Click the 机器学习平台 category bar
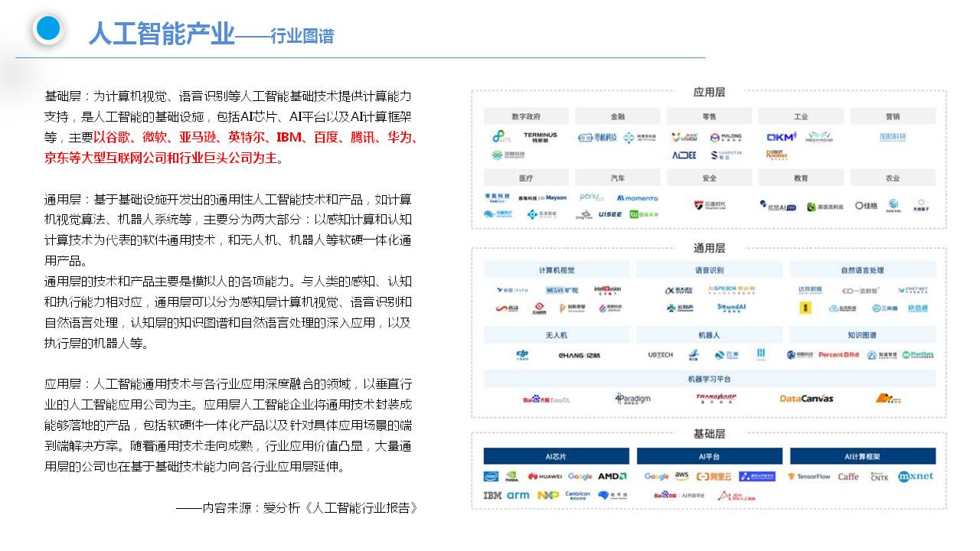 click(x=709, y=379)
